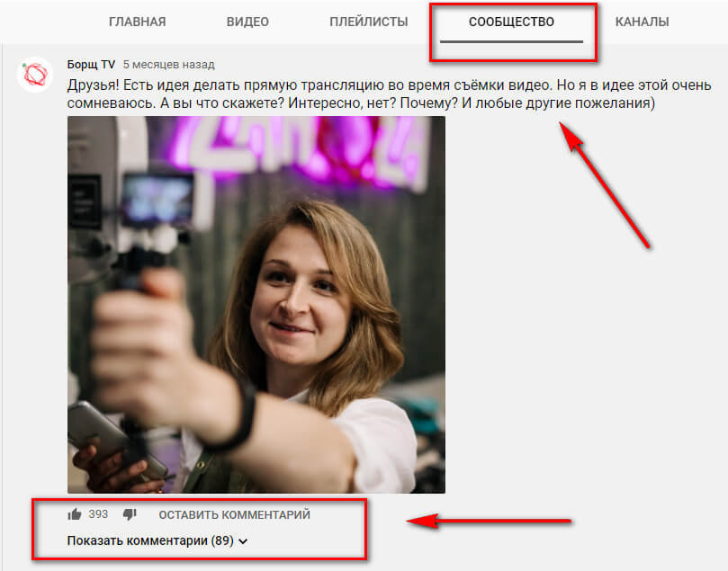Go to the ПЛЕЙЛИСТЫ tab
The width and height of the screenshot is (728, 571).
click(x=369, y=22)
